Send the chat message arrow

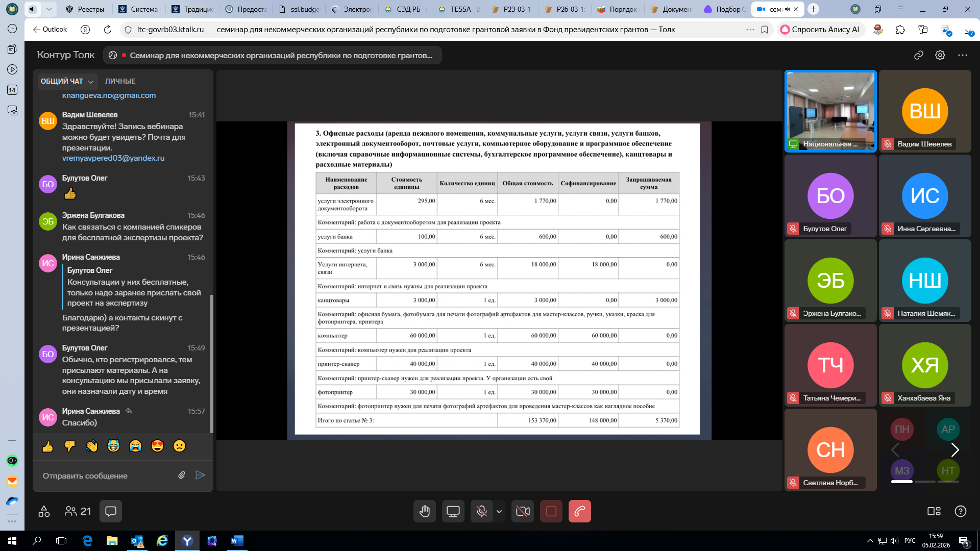[200, 475]
